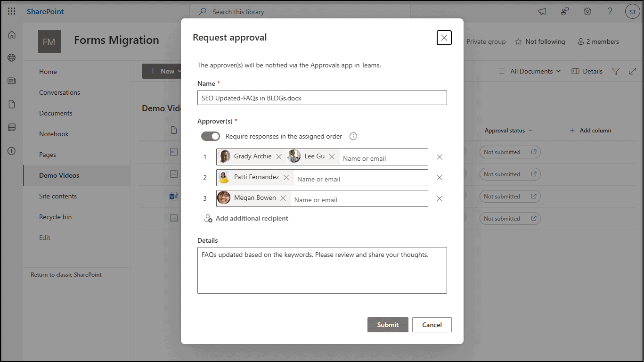Image resolution: width=644 pixels, height=362 pixels.
Task: Toggle Require responses in the assigned order
Action: point(211,136)
